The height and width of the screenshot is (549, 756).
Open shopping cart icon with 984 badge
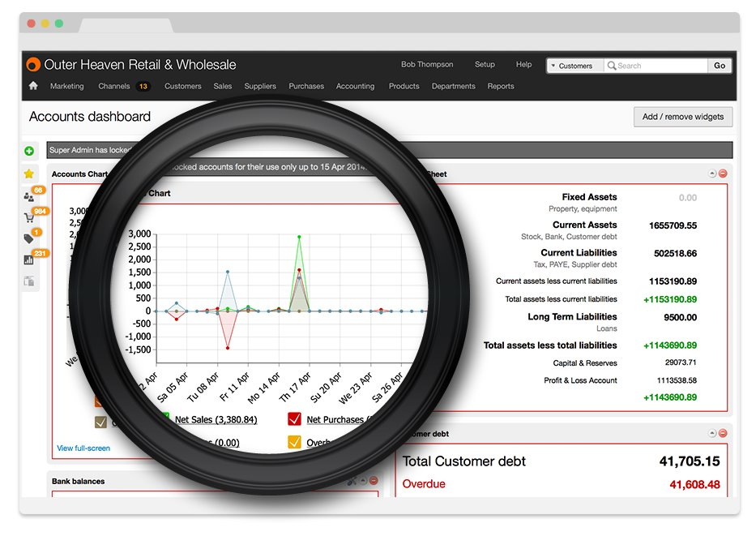(x=29, y=217)
